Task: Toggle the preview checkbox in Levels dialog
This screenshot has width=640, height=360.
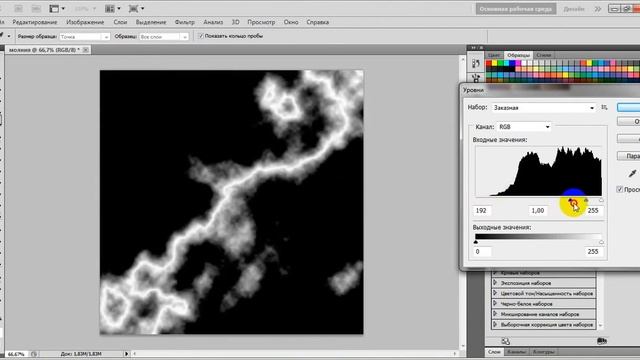Action: pyautogui.click(x=620, y=189)
